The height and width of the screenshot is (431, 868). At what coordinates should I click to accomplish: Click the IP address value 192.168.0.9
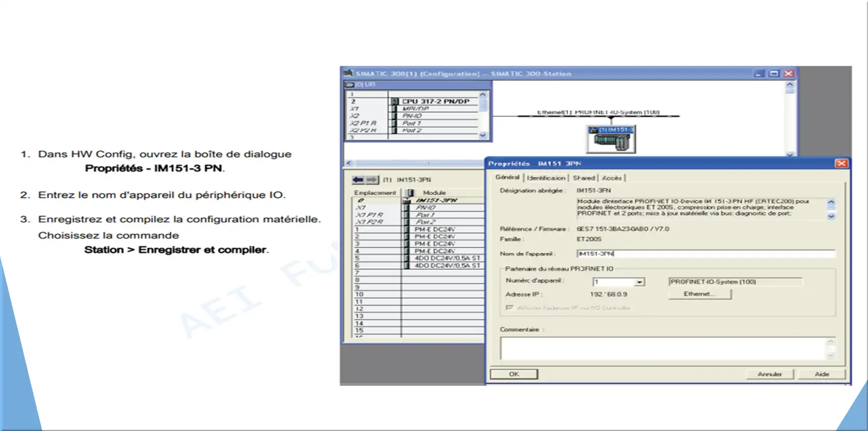point(608,294)
